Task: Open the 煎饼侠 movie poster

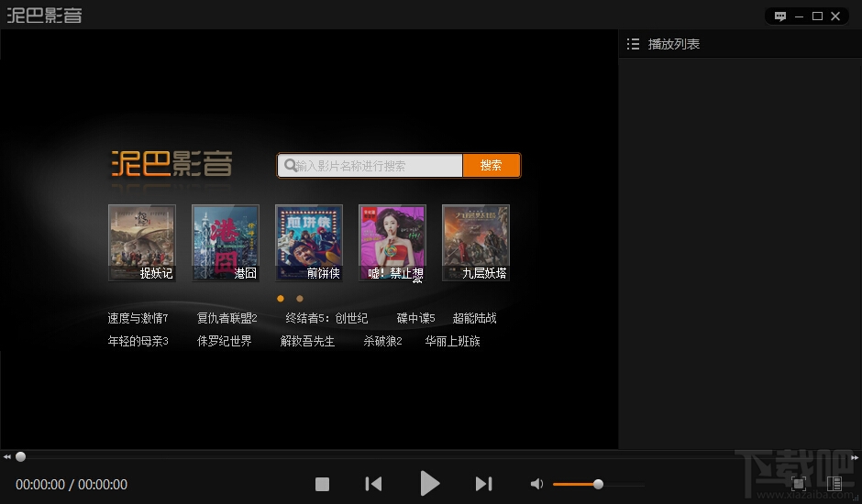Action: tap(309, 243)
